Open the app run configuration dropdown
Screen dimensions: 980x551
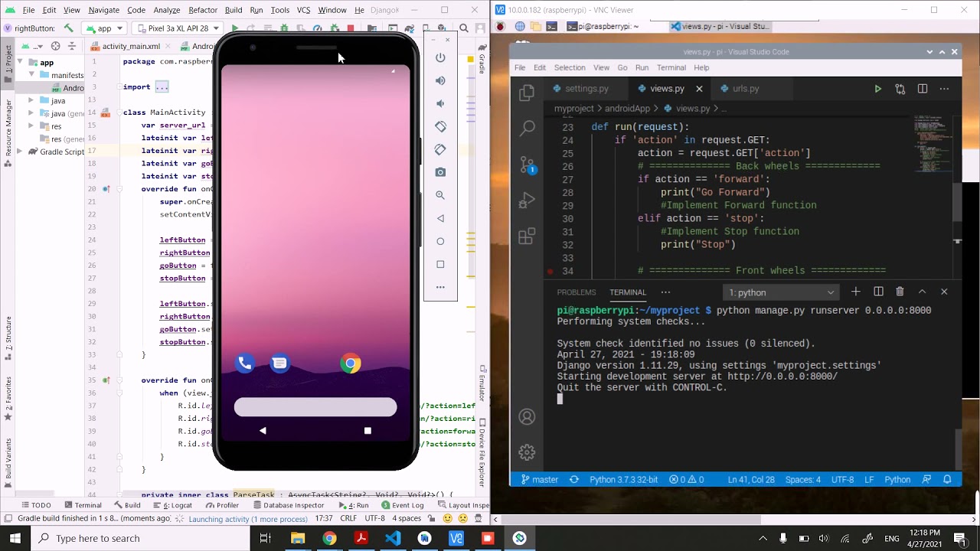click(106, 28)
